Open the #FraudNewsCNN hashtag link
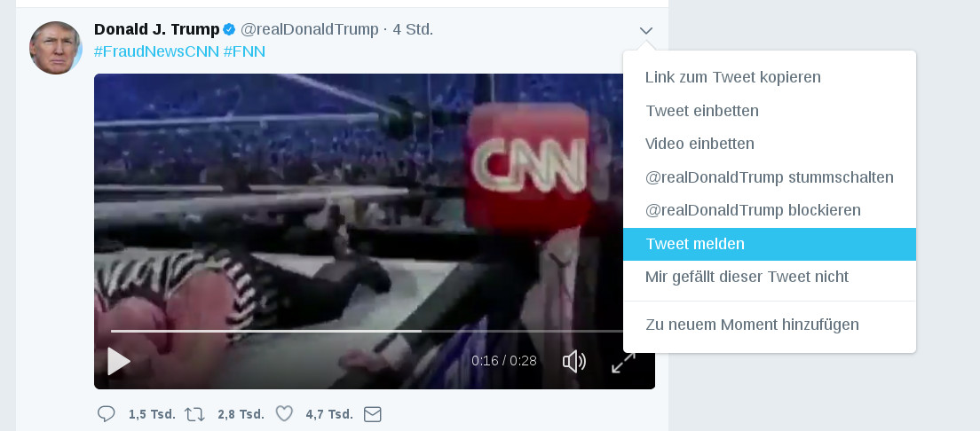Screen dimensions: 980x431 pos(155,51)
